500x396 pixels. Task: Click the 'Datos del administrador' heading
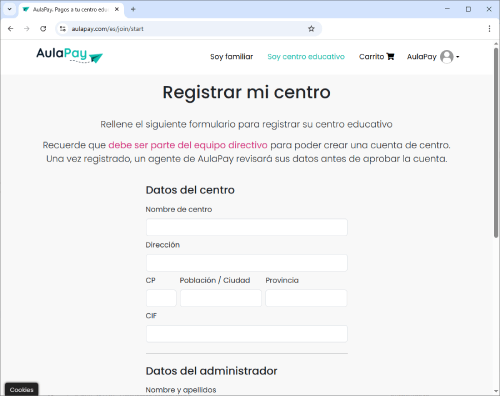pyautogui.click(x=211, y=371)
